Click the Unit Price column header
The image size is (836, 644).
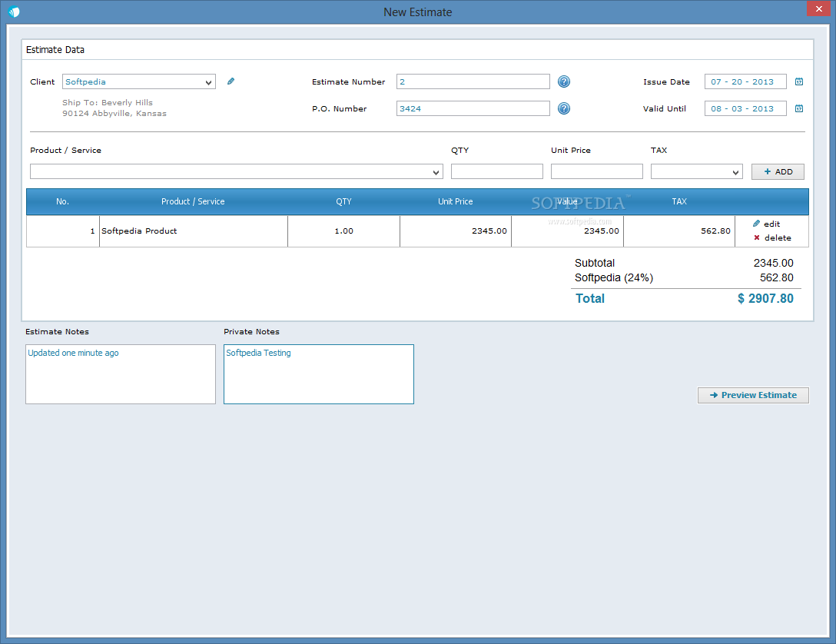456,201
